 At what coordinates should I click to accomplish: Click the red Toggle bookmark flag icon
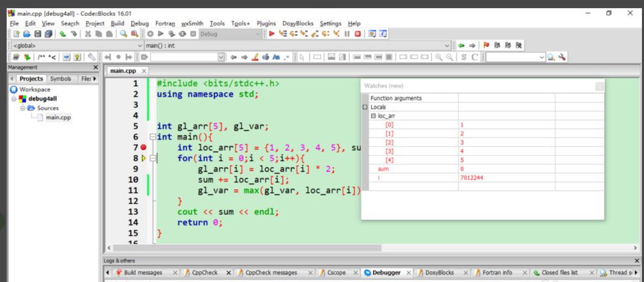(487, 46)
